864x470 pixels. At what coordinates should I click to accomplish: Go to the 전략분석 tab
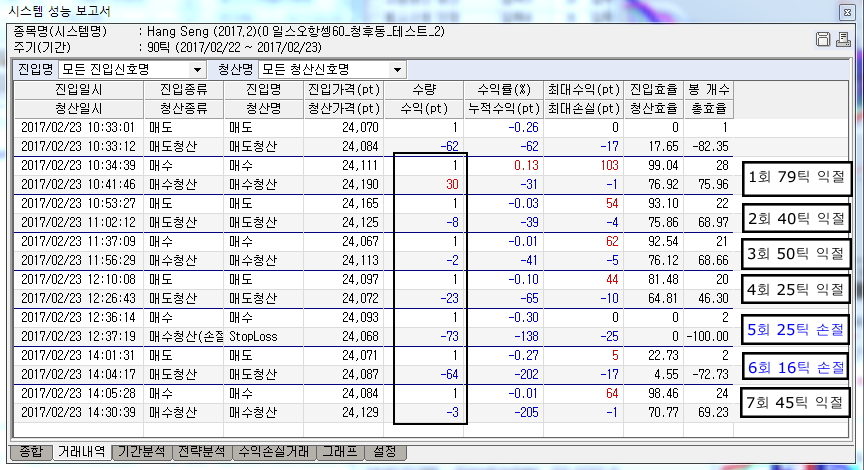pyautogui.click(x=199, y=452)
